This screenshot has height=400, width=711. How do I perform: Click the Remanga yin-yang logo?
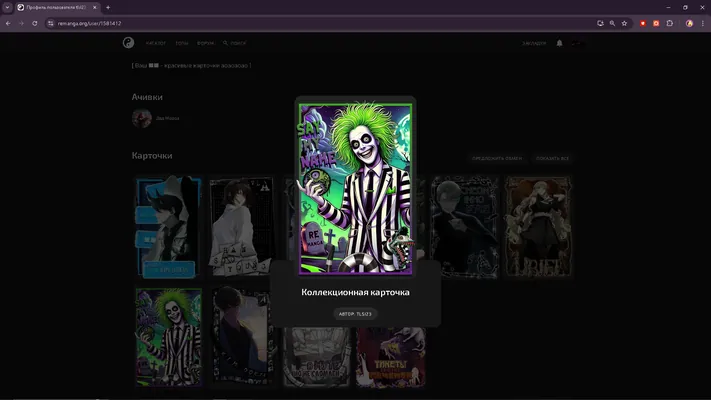(128, 43)
